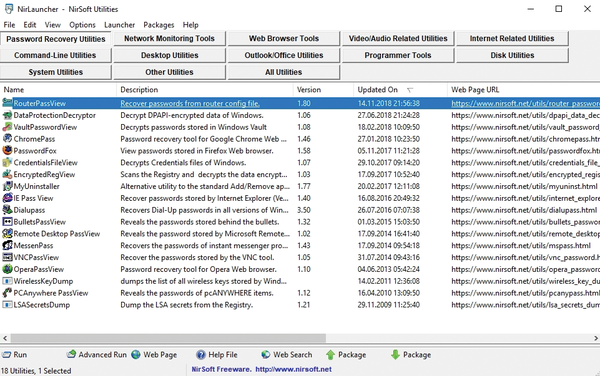Select the '3.50' version cell
This screenshot has height=376, width=600.
pyautogui.click(x=304, y=210)
